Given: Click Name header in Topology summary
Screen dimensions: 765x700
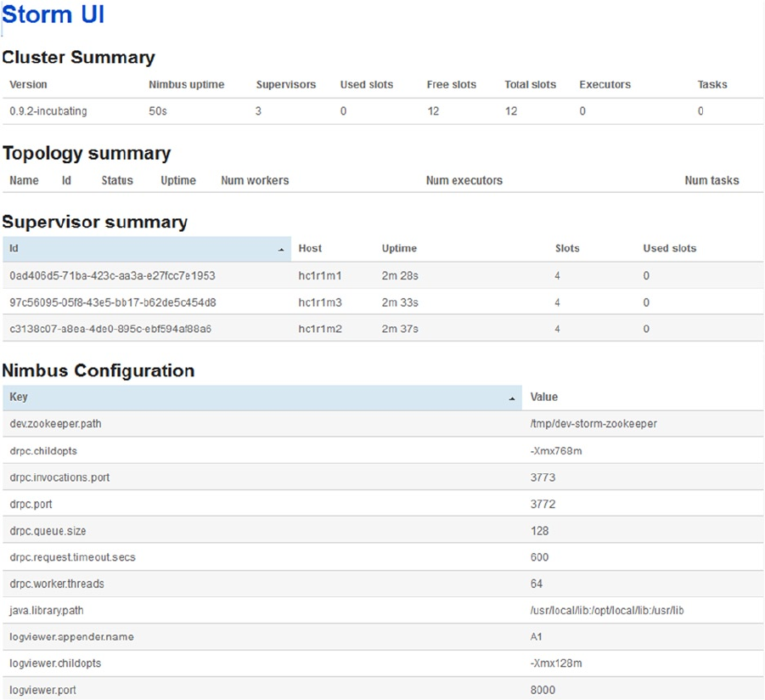Looking at the screenshot, I should pyautogui.click(x=24, y=181).
